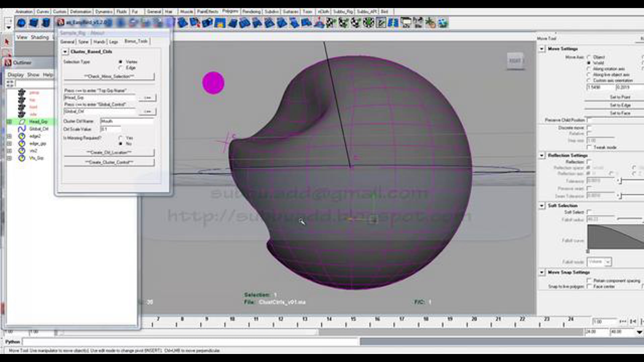
Task: Click the polygon cylinder shelf icon
Action: 46,23
